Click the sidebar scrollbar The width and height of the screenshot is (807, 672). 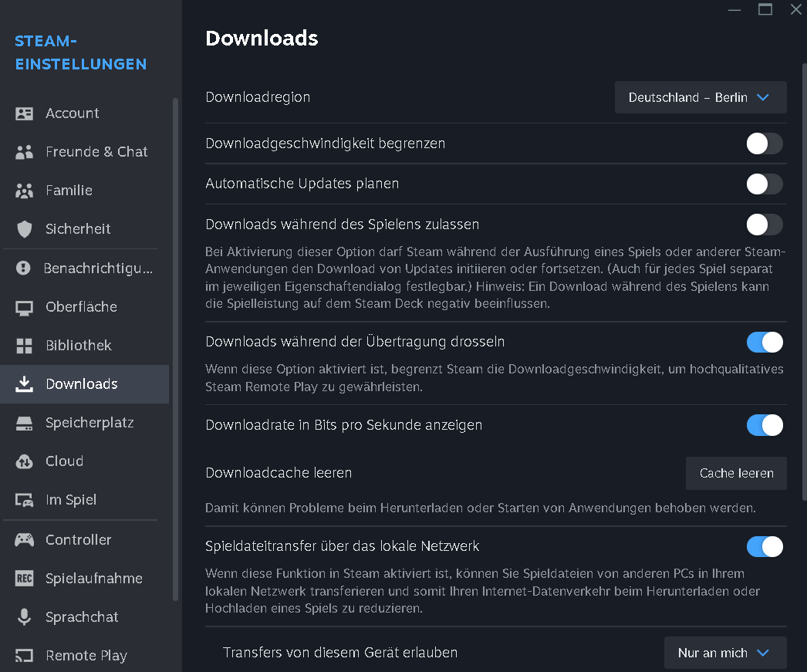click(x=175, y=350)
